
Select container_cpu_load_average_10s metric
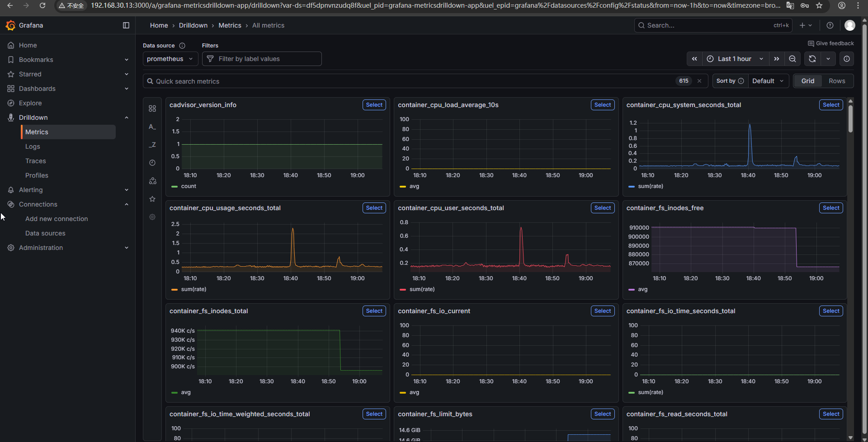(x=603, y=105)
